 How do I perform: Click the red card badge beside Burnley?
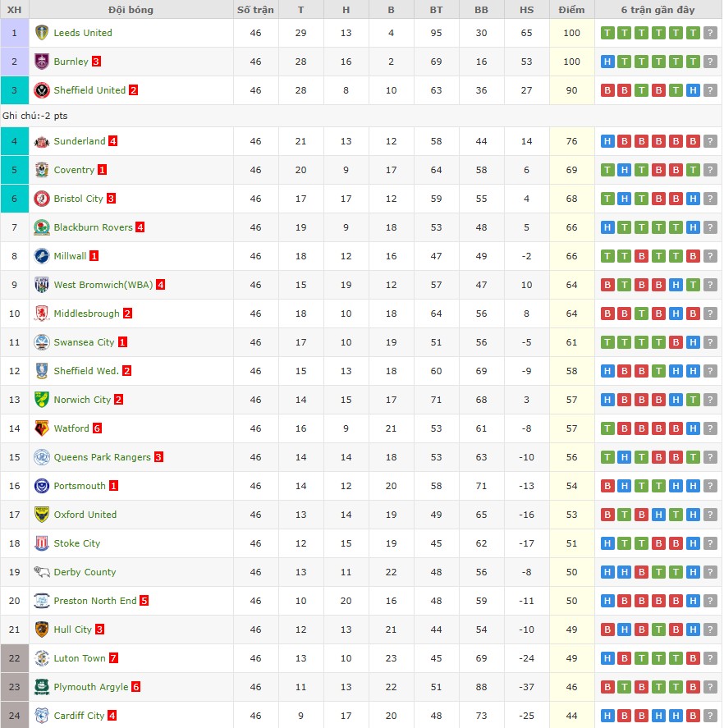tap(96, 62)
